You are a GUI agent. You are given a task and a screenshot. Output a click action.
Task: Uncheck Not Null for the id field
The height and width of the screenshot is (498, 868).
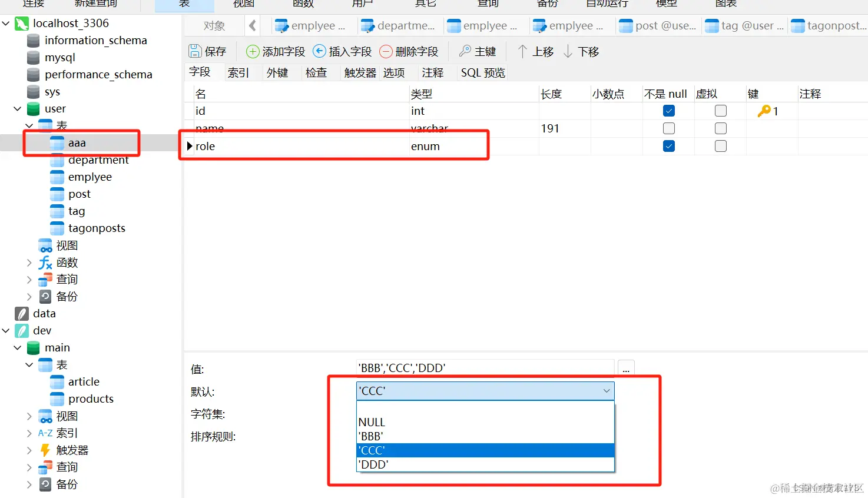[668, 111]
